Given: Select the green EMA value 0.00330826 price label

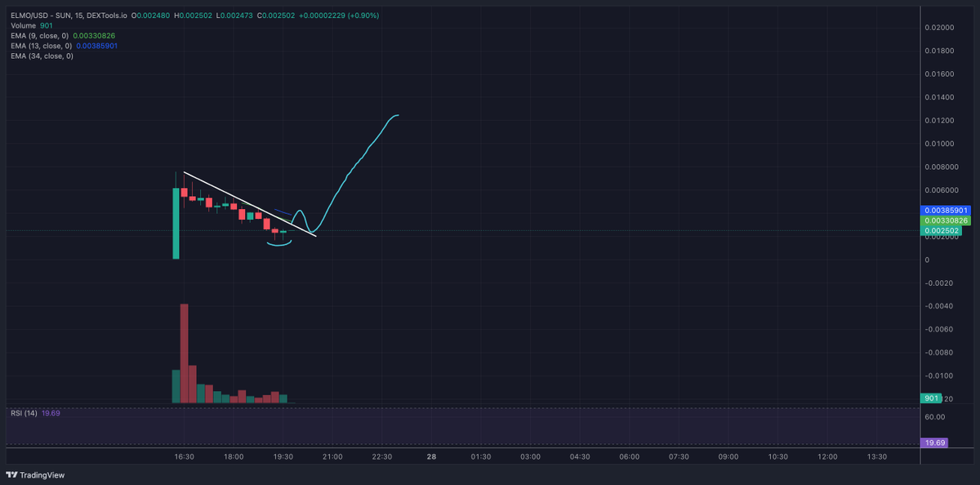Looking at the screenshot, I should click(947, 222).
